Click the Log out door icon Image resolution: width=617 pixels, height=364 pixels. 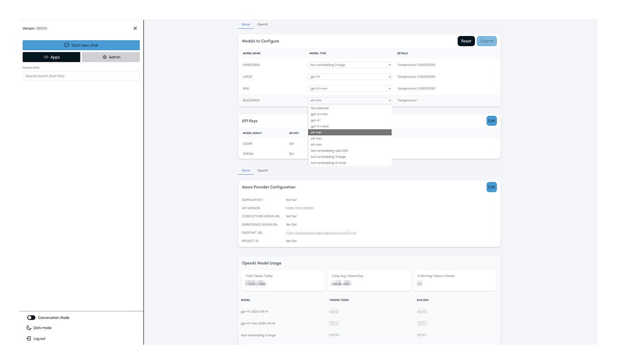tap(29, 339)
